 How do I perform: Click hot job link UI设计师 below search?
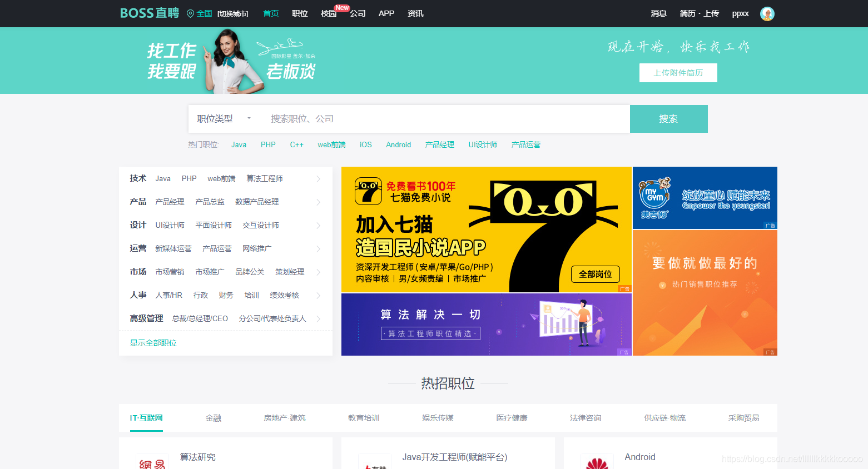[483, 144]
